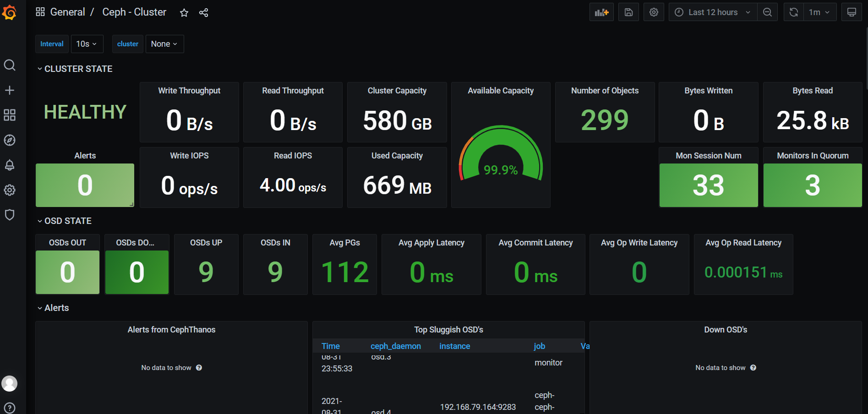Click the green Alerts 0 stat box
This screenshot has height=414, width=868.
(85, 185)
